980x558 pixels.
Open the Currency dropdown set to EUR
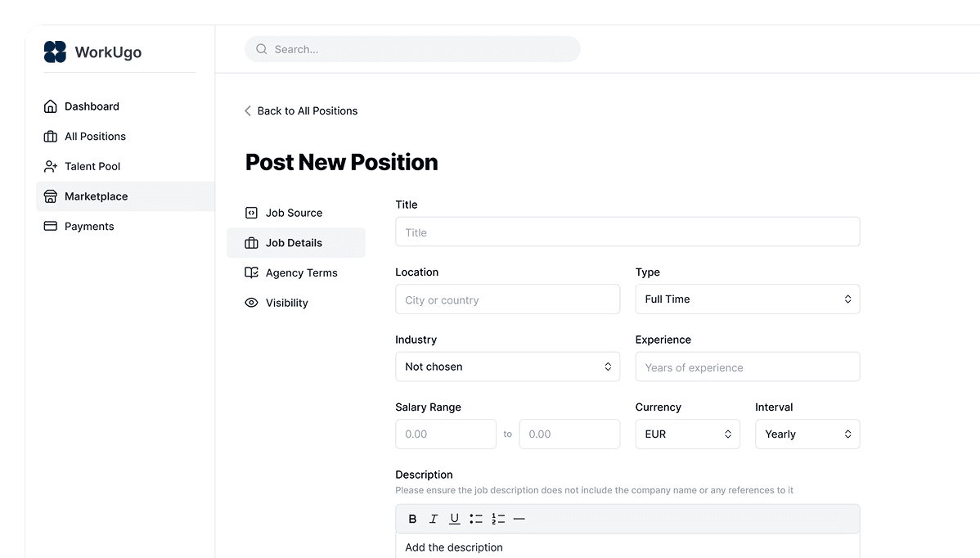687,434
